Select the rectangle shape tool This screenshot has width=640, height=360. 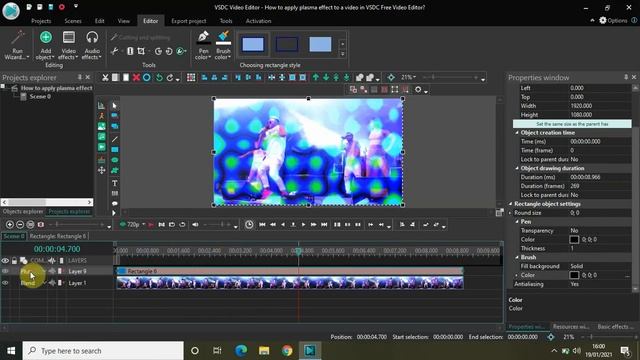pyautogui.click(x=115, y=149)
